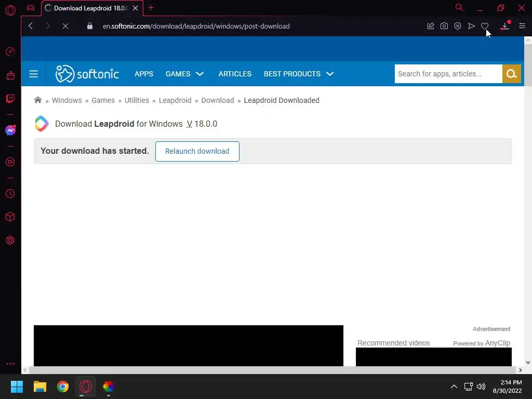Open Easy Setup menu icon

[522, 26]
